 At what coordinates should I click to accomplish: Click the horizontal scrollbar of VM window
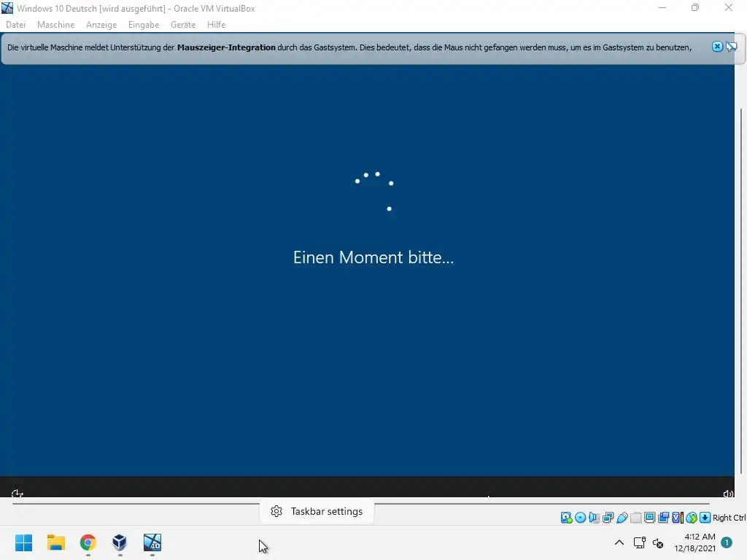360,503
